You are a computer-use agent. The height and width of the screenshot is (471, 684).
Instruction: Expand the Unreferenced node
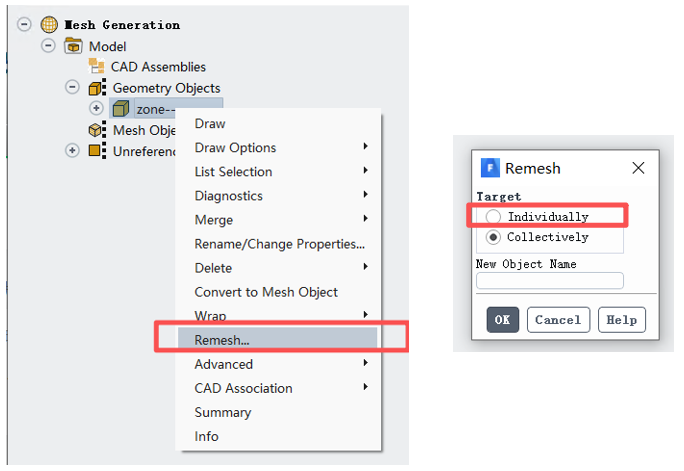72,150
